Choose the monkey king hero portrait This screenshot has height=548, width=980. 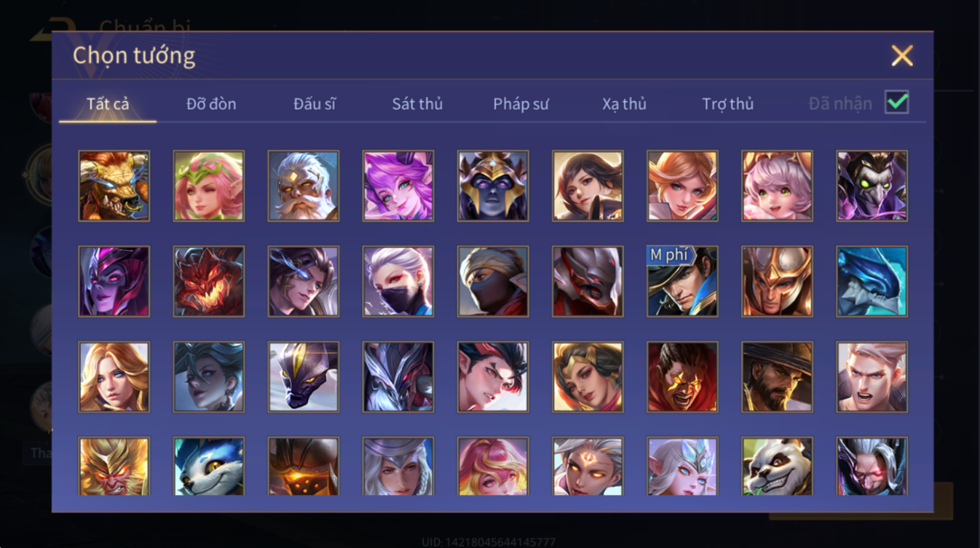click(114, 466)
